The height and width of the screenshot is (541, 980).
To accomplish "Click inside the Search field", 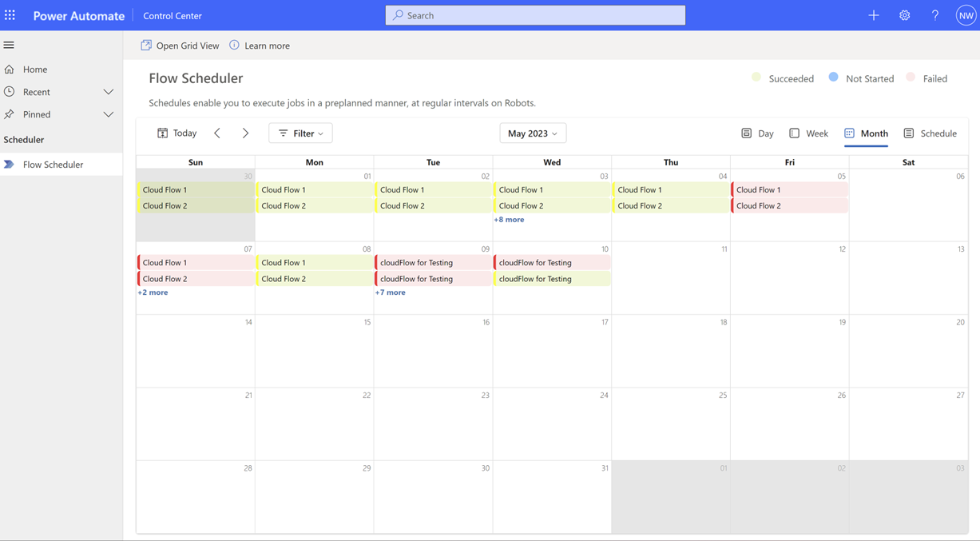I will point(535,15).
